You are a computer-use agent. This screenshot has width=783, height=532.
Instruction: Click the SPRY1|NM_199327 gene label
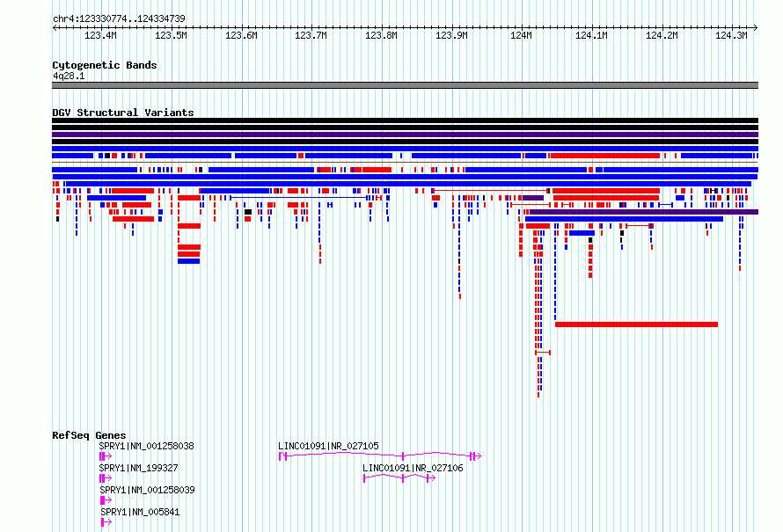[138, 468]
